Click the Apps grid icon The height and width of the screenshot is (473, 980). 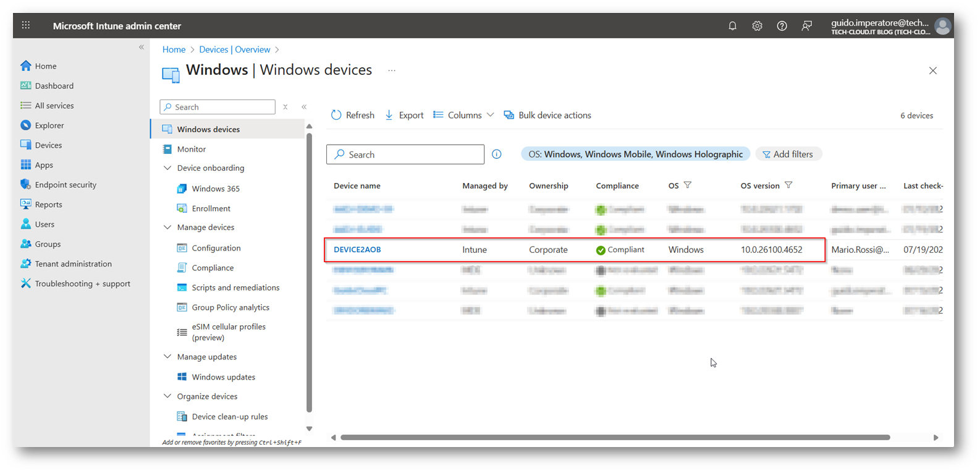(x=25, y=164)
